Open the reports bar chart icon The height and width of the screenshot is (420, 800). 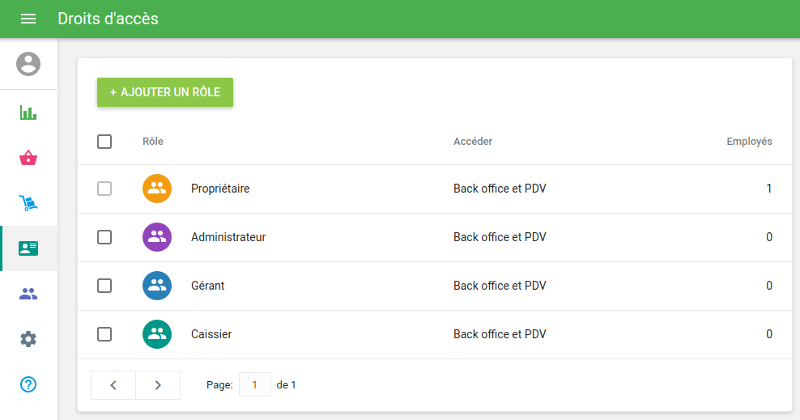click(x=28, y=112)
